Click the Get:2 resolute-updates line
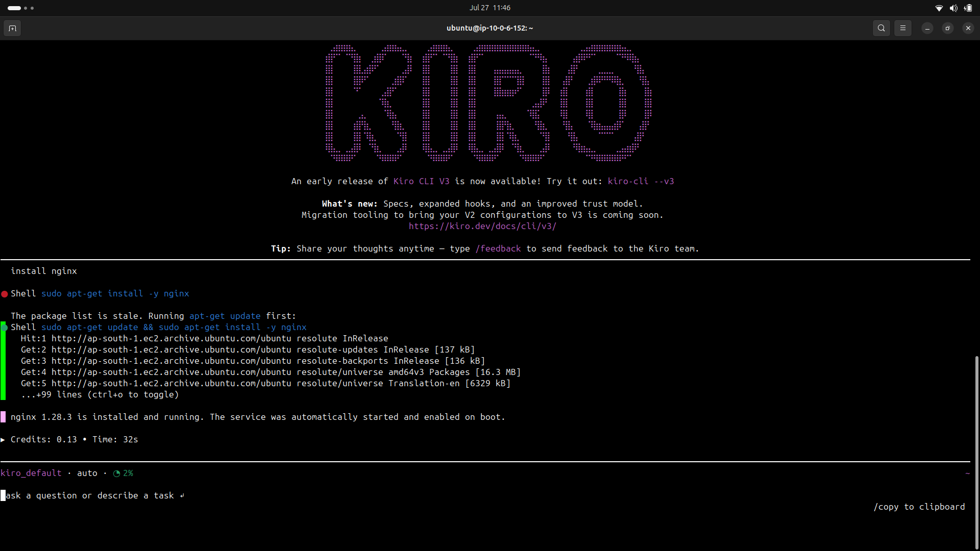Screen dimensions: 980x551 (x=248, y=349)
